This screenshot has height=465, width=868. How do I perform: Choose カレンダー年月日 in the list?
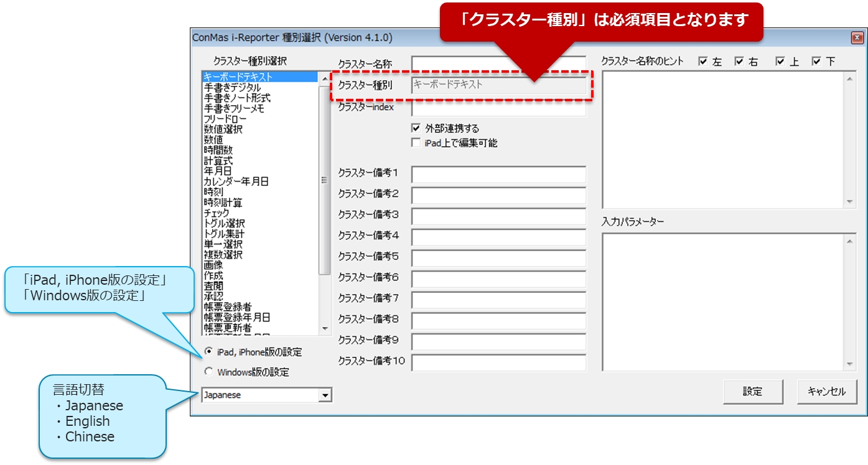coord(236,182)
